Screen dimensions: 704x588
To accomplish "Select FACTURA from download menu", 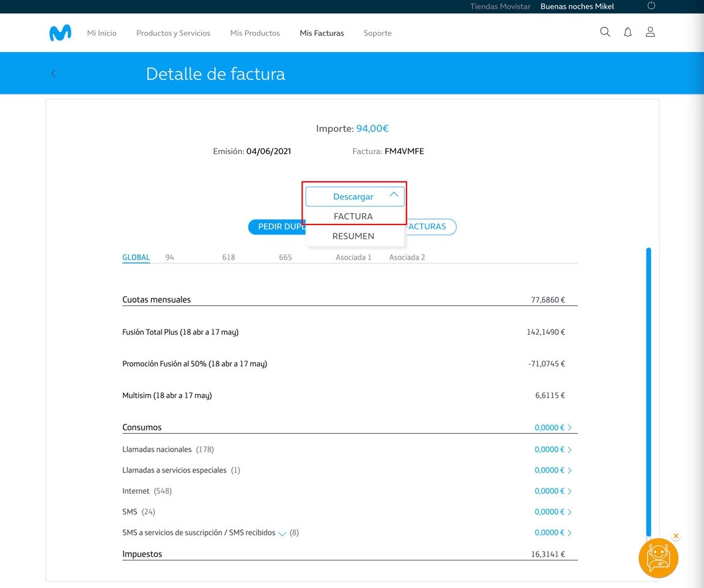I will (x=353, y=216).
